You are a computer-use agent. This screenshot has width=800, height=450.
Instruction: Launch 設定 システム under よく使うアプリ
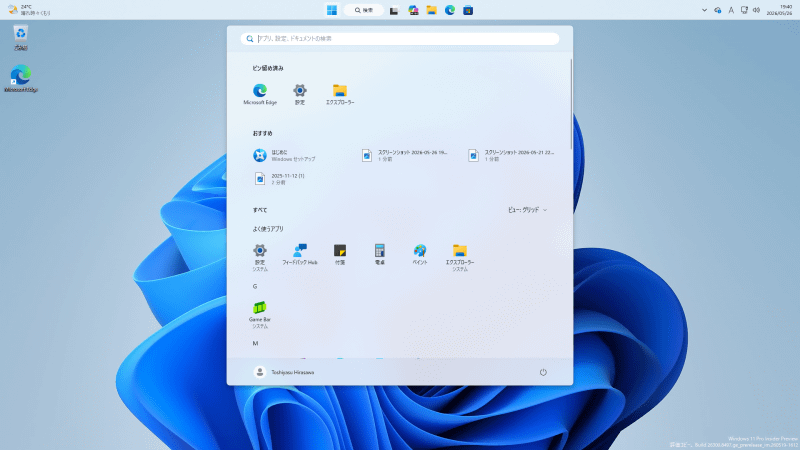coord(260,257)
